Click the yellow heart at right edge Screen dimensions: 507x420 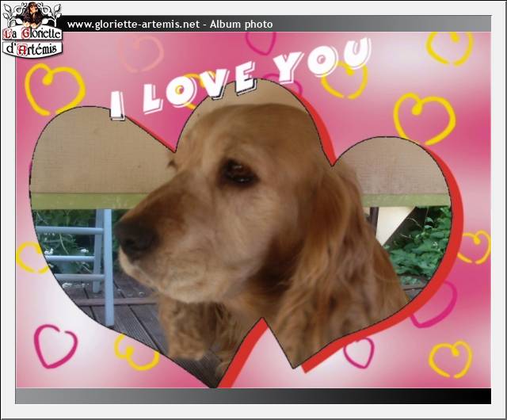(x=475, y=247)
